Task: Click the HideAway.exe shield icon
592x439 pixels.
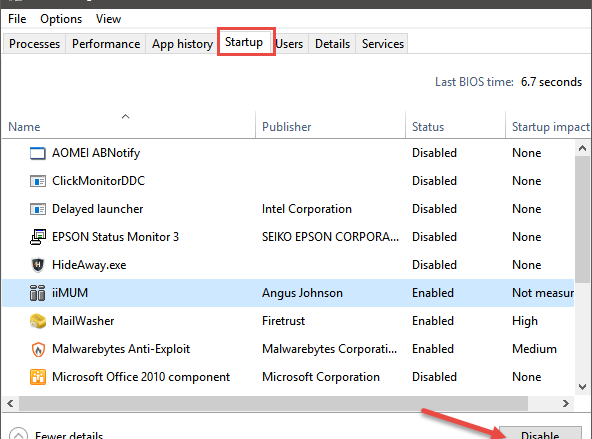Action: pyautogui.click(x=37, y=265)
